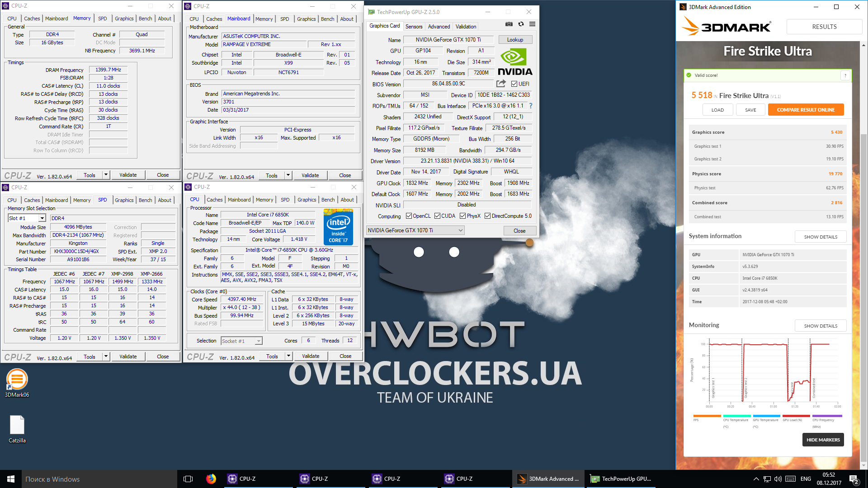Switch to TechPowerUp GPU-Z taskbar item
Screen dimensions: 868x488
621,479
